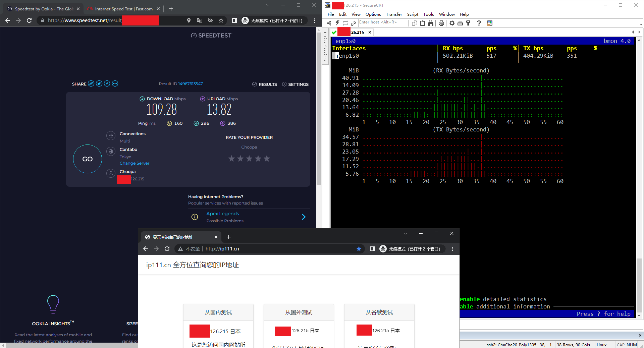The image size is (644, 348).
Task: Switch to the Internet Speed Test Fast.com tab
Action: click(x=124, y=9)
